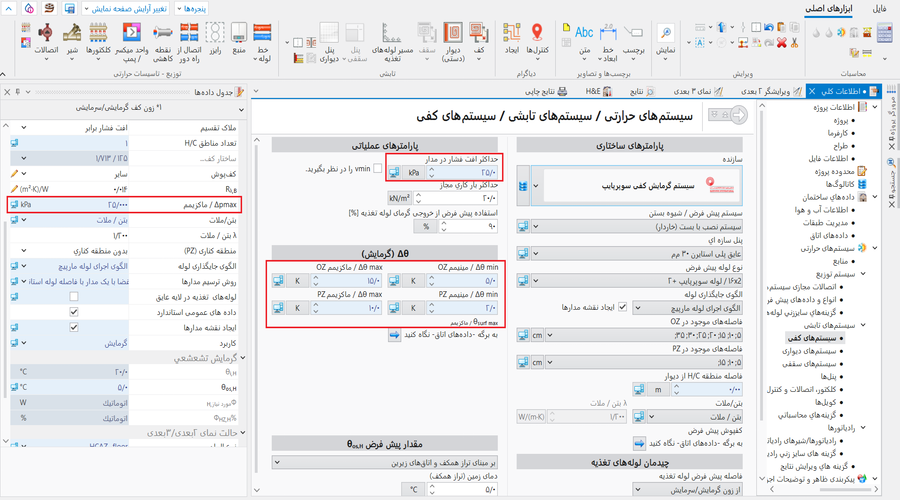Image resolution: width=900 pixels, height=500 pixels.
Task: Click the کنترل‌ها (Controls) map pin icon
Action: point(537,35)
